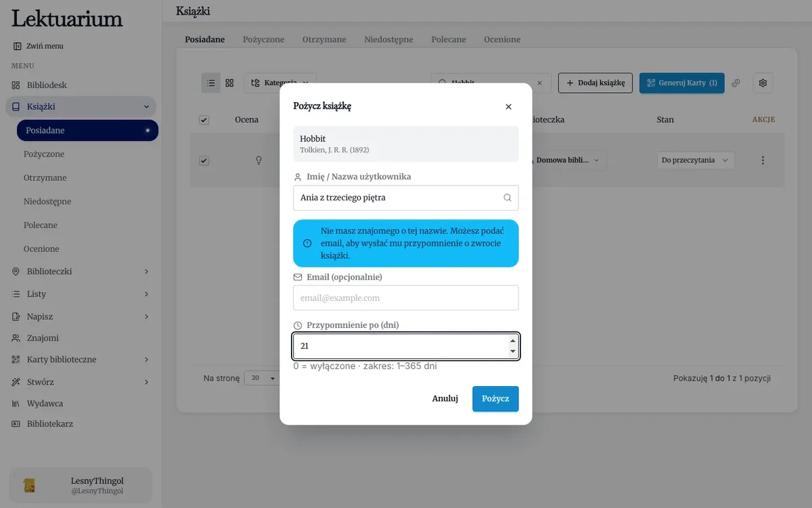Cancel with the Anuluj button

point(445,398)
